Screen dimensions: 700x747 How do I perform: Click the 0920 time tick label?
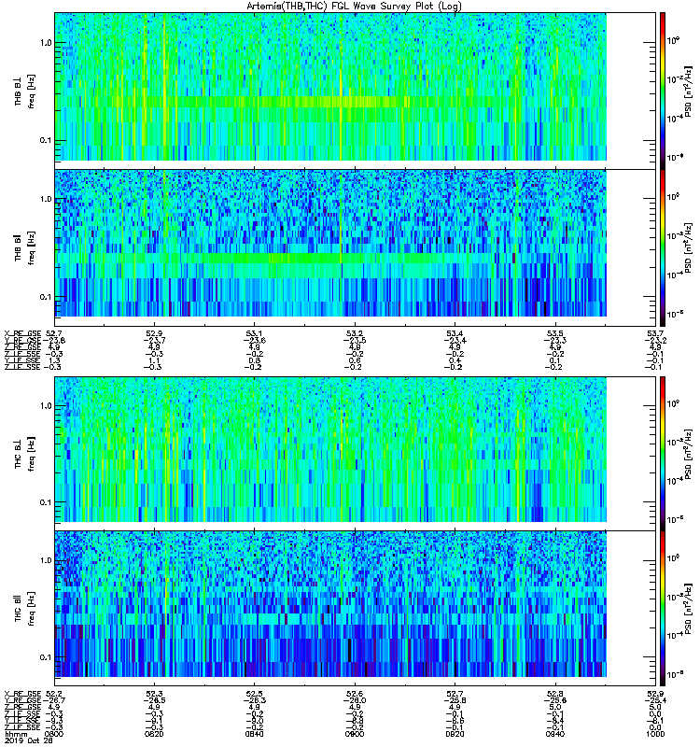(455, 734)
